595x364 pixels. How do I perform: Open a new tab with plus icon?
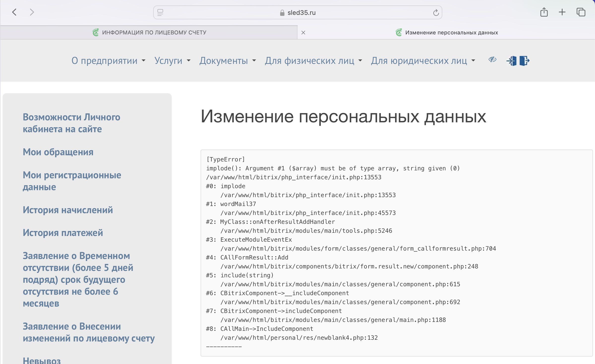click(x=562, y=12)
